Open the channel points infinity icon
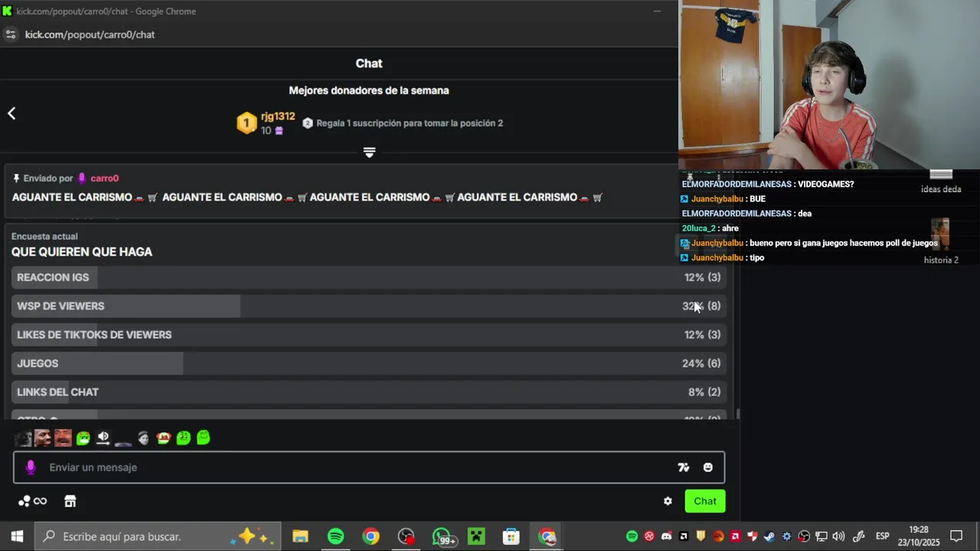Viewport: 980px width, 551px height. (x=33, y=501)
